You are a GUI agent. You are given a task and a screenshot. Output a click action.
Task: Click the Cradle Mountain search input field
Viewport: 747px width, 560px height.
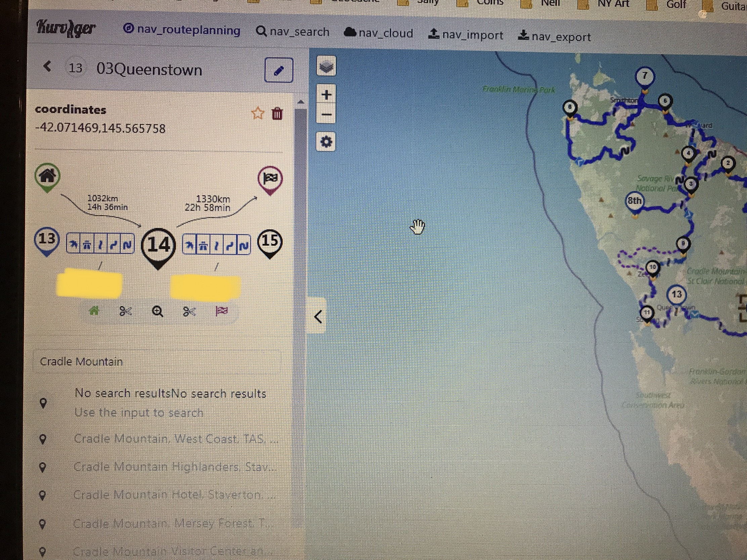pyautogui.click(x=157, y=362)
